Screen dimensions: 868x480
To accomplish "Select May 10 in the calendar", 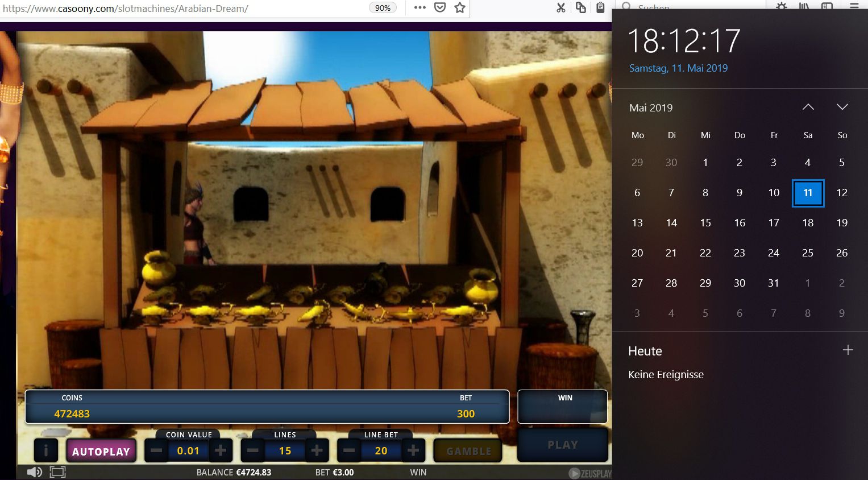I will point(774,193).
